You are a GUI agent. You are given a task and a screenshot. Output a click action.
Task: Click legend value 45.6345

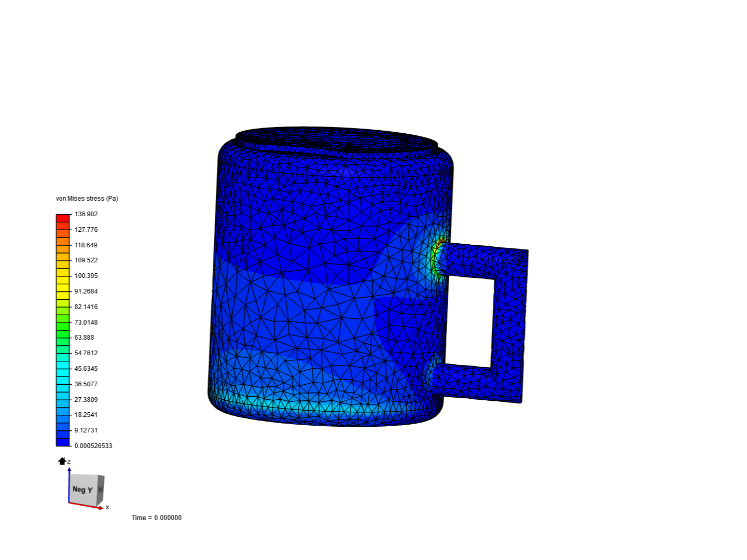tap(86, 369)
